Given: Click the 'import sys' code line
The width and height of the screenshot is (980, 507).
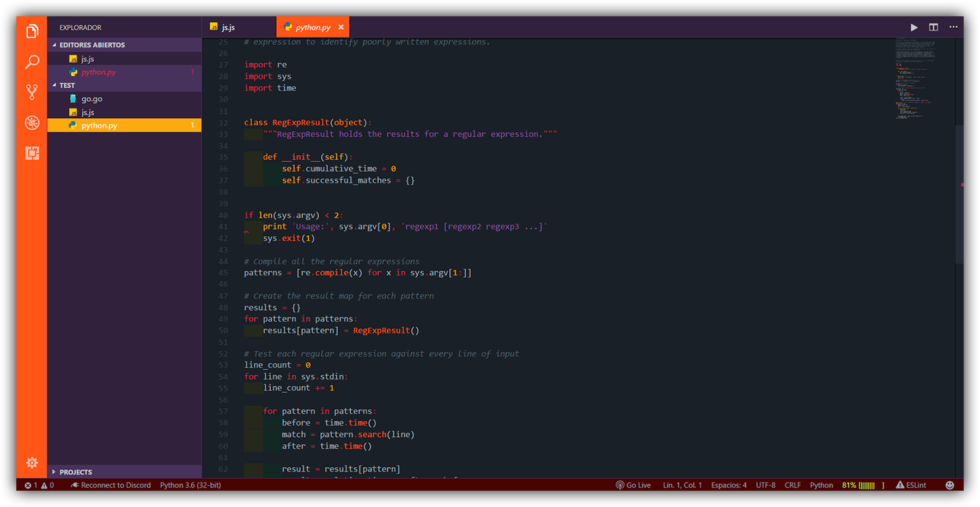Looking at the screenshot, I should 267,76.
